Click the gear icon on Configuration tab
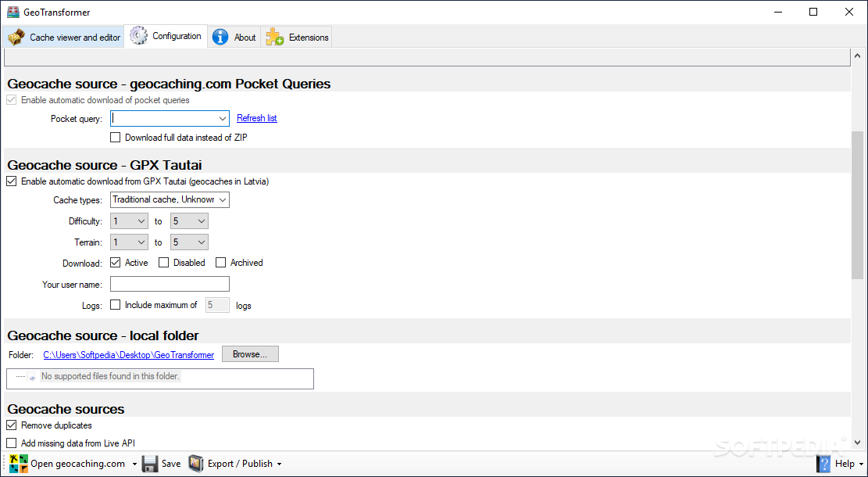Image resolution: width=868 pixels, height=477 pixels. (x=138, y=35)
